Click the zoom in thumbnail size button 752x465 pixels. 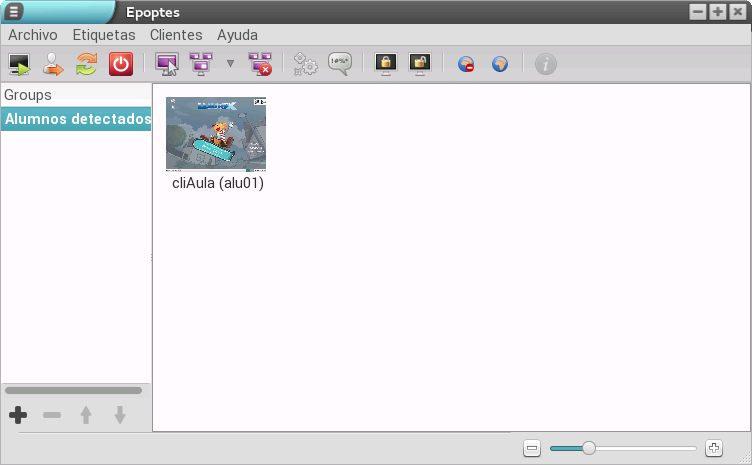point(713,448)
